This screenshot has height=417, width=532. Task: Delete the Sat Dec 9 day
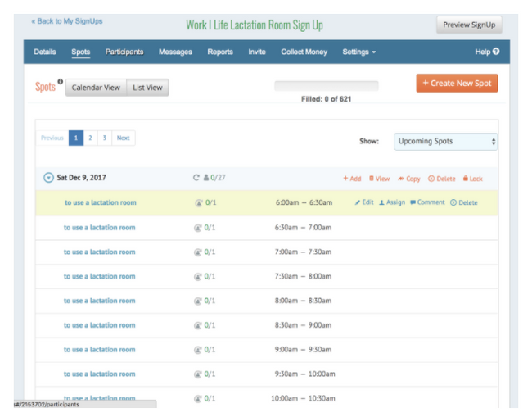pyautogui.click(x=441, y=179)
